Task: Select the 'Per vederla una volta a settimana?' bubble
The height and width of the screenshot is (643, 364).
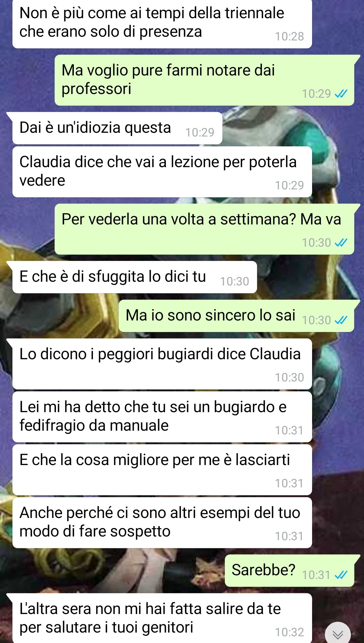Action: (204, 229)
